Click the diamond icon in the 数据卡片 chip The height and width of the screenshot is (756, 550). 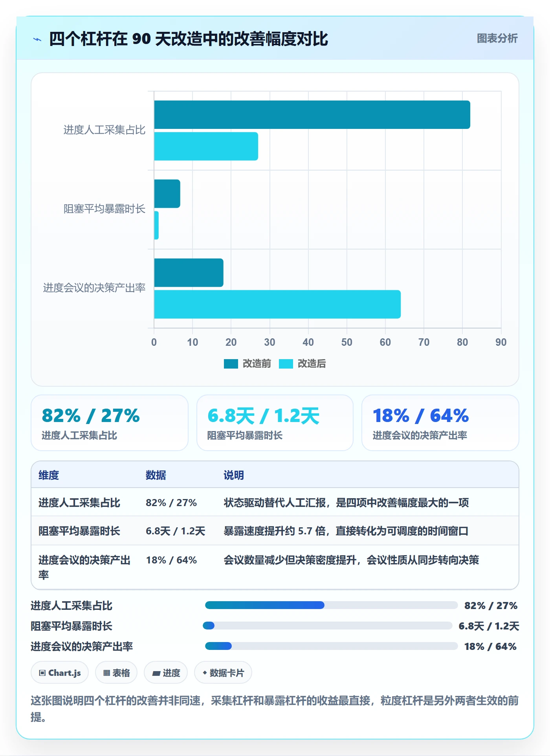click(205, 673)
